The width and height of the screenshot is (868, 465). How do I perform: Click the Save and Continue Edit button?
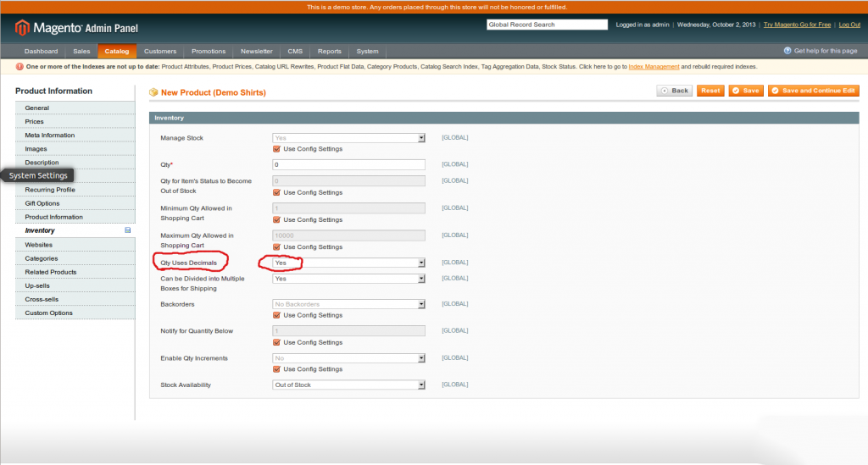point(813,91)
